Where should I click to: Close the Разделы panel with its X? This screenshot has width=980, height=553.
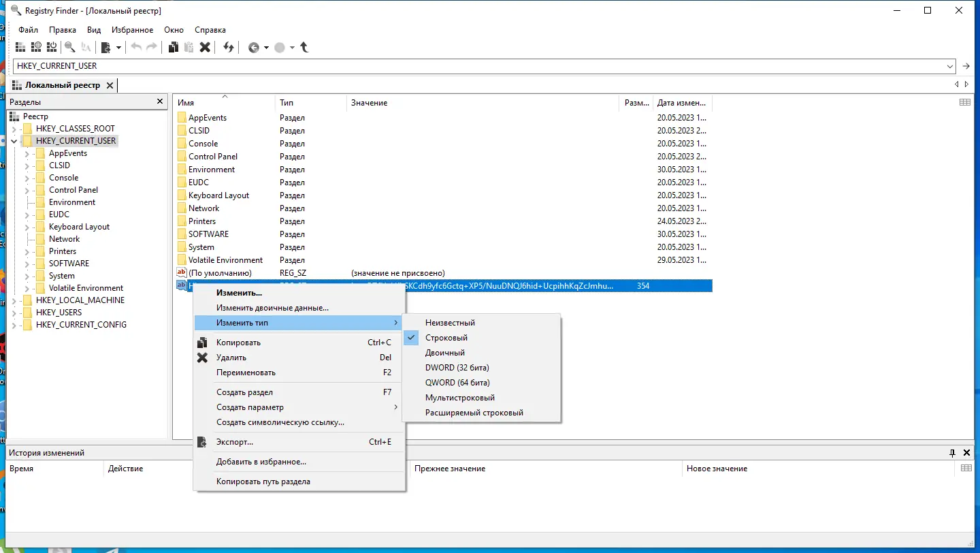point(160,101)
